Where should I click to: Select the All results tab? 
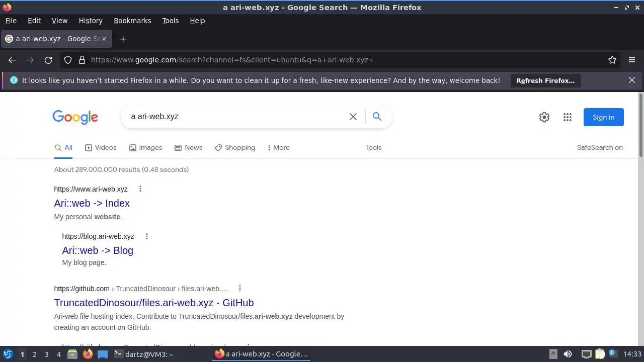click(63, 147)
